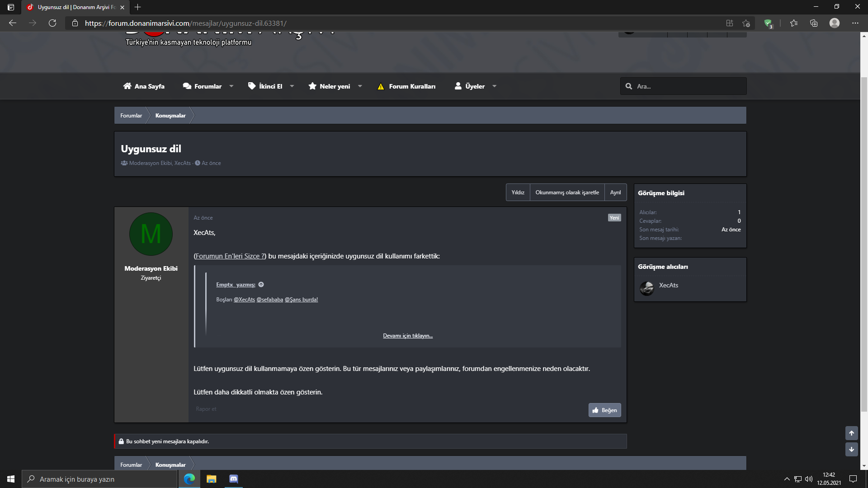
Task: Click the Rapor et link
Action: pyautogui.click(x=206, y=409)
